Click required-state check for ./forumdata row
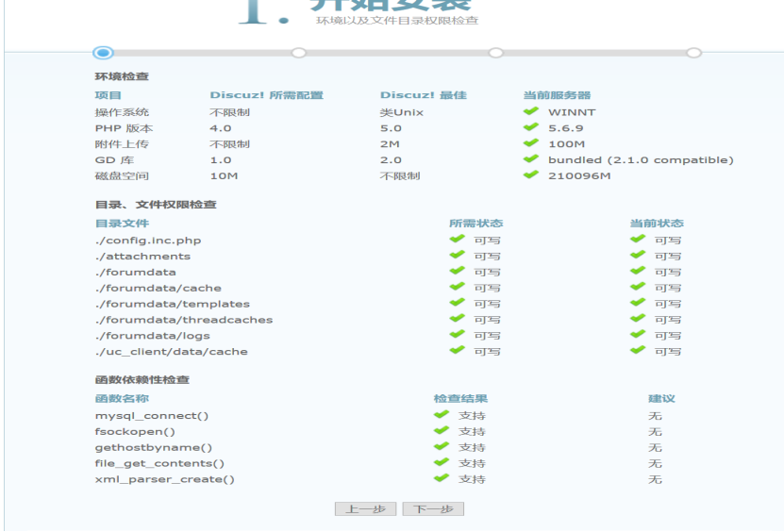784x532 pixels. click(457, 271)
